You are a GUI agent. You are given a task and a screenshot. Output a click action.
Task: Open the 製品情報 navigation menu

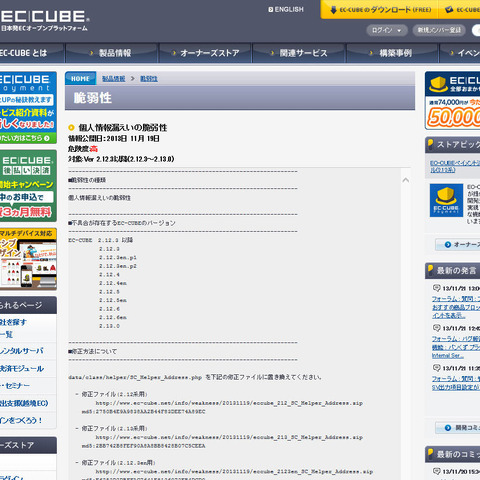tap(112, 53)
